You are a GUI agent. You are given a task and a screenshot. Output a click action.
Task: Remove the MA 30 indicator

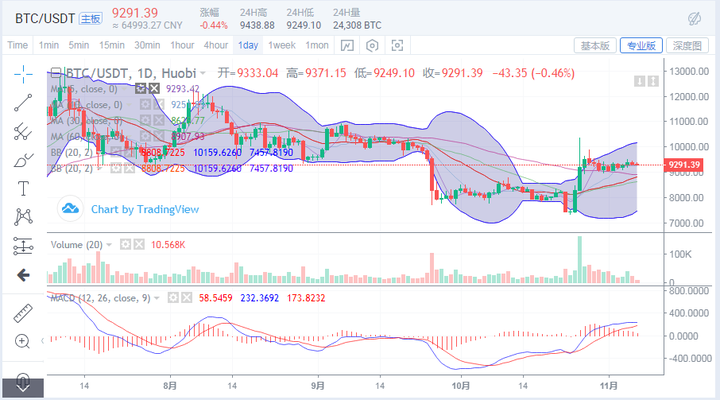(x=158, y=120)
